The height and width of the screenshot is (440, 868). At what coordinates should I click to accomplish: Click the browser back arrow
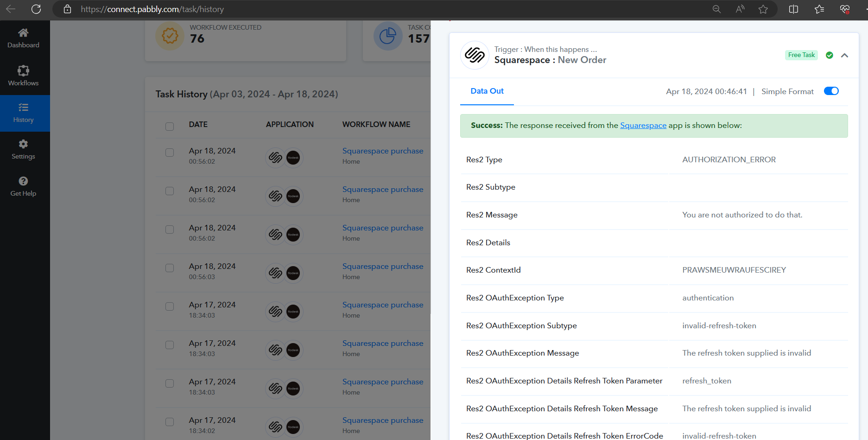(x=11, y=9)
